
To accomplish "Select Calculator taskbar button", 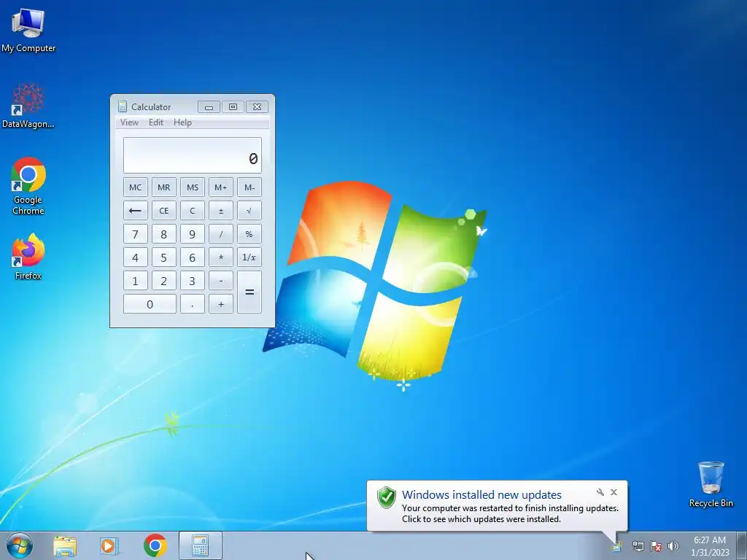I will 200,545.
